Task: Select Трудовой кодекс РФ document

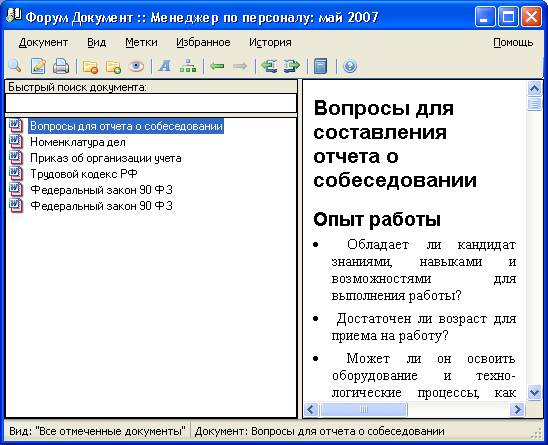Action: [84, 174]
